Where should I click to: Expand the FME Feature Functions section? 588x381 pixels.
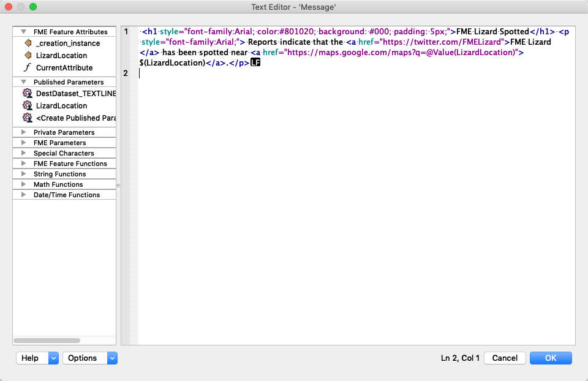click(x=24, y=164)
